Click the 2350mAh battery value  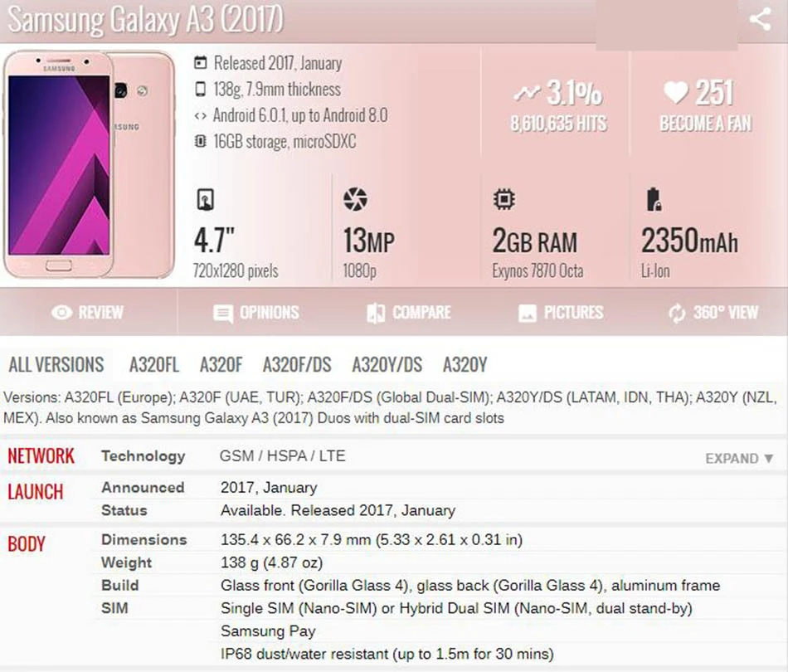(x=689, y=241)
